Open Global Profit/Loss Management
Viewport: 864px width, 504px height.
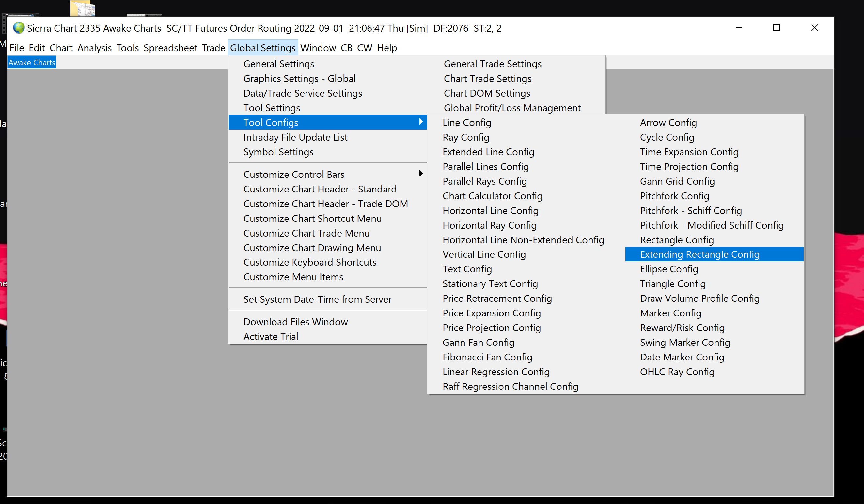[512, 108]
